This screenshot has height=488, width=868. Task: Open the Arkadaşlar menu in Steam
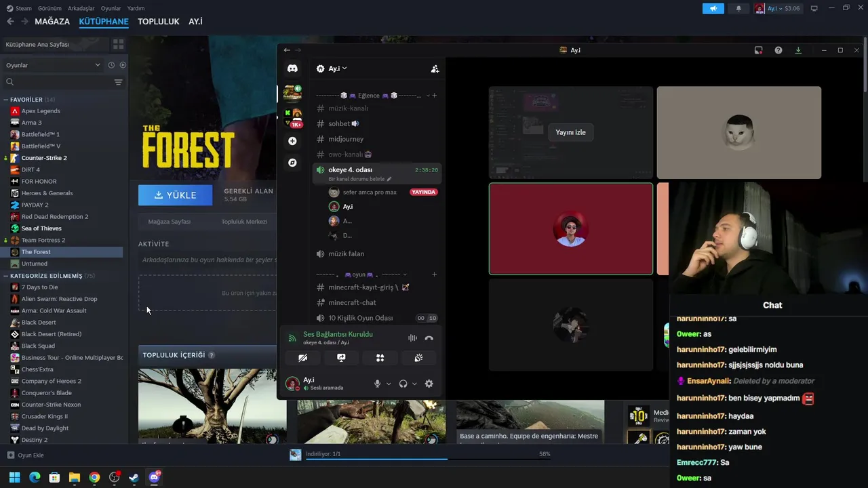[81, 8]
